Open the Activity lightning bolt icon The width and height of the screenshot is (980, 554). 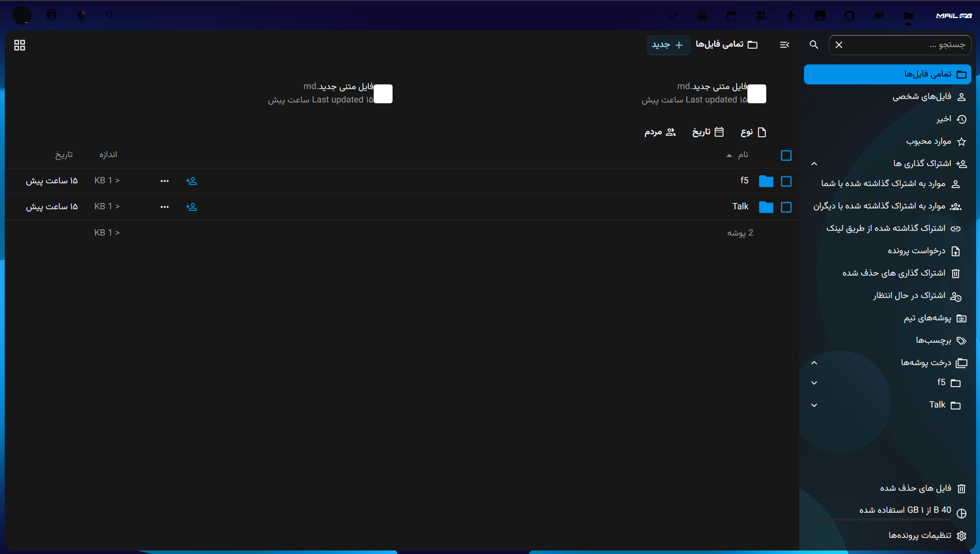tap(791, 16)
